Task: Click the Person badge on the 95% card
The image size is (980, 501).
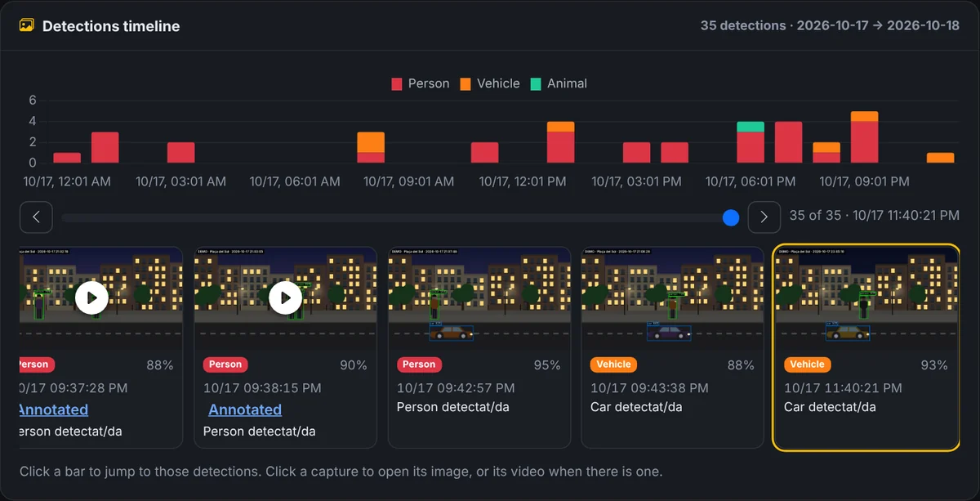Action: pos(419,365)
